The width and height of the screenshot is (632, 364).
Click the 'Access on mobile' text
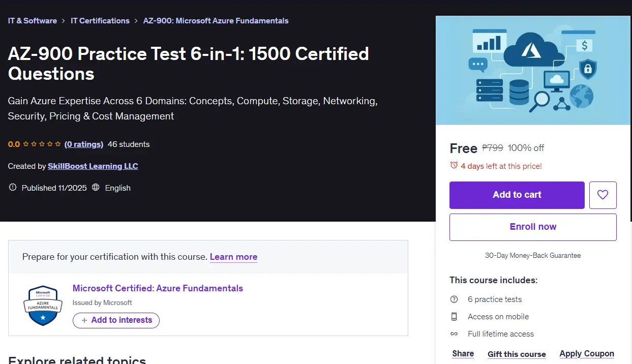[x=498, y=317]
